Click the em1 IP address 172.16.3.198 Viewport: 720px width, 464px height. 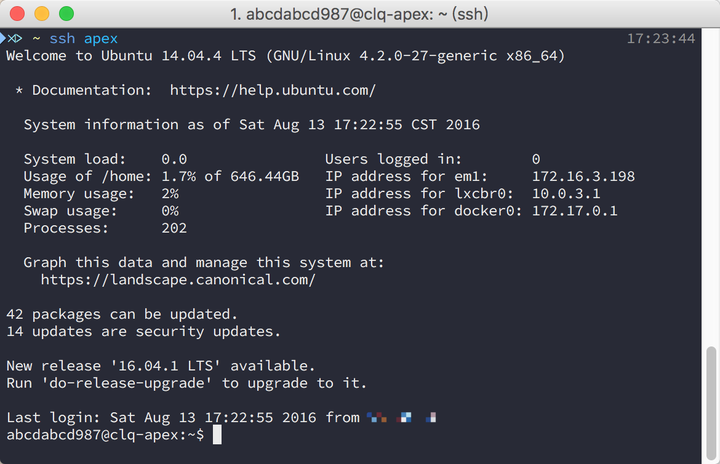tap(583, 176)
